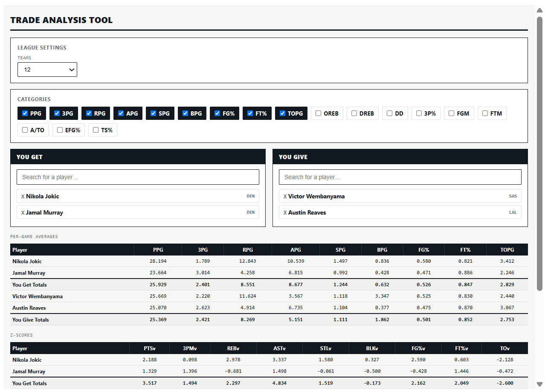
Task: Click the RPG column header in averages table
Action: pyautogui.click(x=248, y=250)
